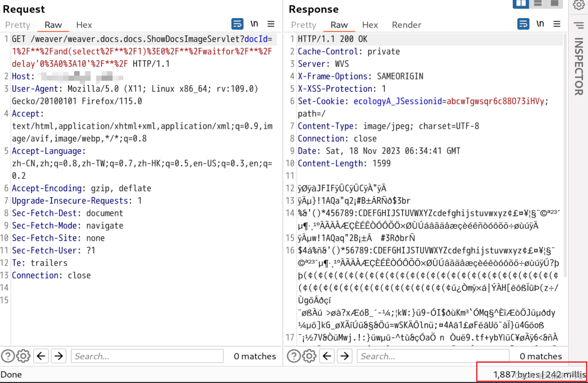Switch Request view to Hex tab
The image size is (588, 383).
coord(84,25)
